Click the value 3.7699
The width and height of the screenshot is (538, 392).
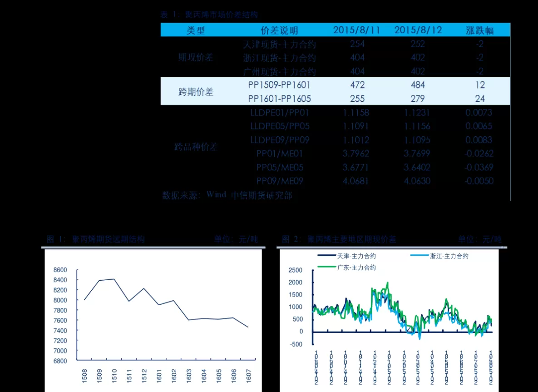(417, 154)
